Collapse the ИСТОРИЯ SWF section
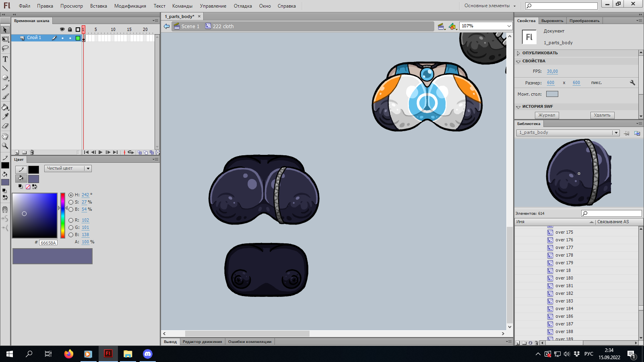644x362 pixels. pos(518,107)
